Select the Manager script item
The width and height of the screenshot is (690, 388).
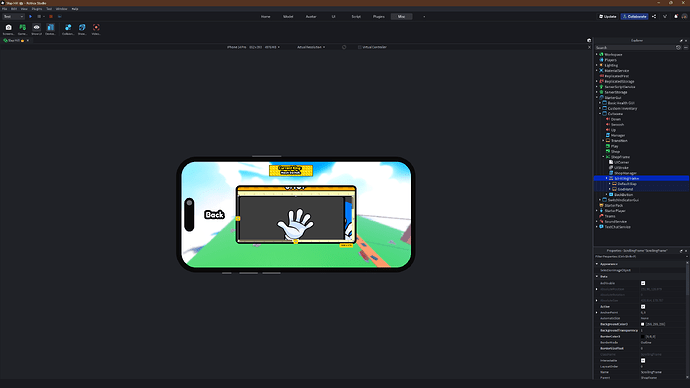617,135
